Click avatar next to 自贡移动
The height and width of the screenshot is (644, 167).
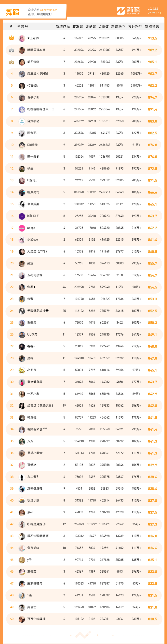point(22,121)
